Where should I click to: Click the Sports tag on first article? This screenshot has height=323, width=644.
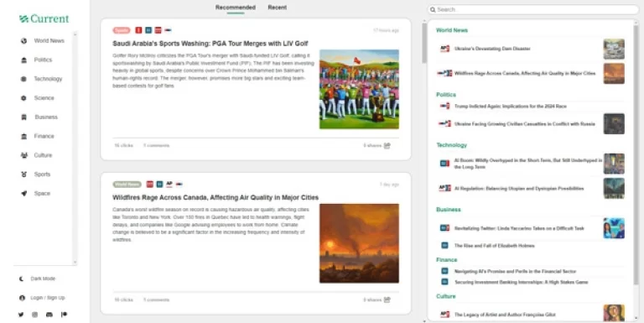pos(122,30)
